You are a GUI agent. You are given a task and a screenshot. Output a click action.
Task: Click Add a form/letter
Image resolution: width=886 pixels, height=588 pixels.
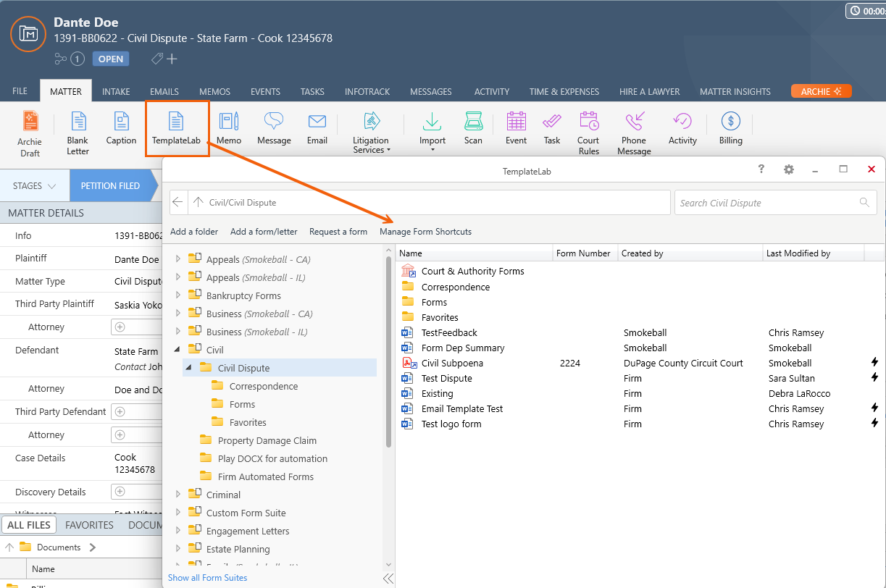(264, 232)
